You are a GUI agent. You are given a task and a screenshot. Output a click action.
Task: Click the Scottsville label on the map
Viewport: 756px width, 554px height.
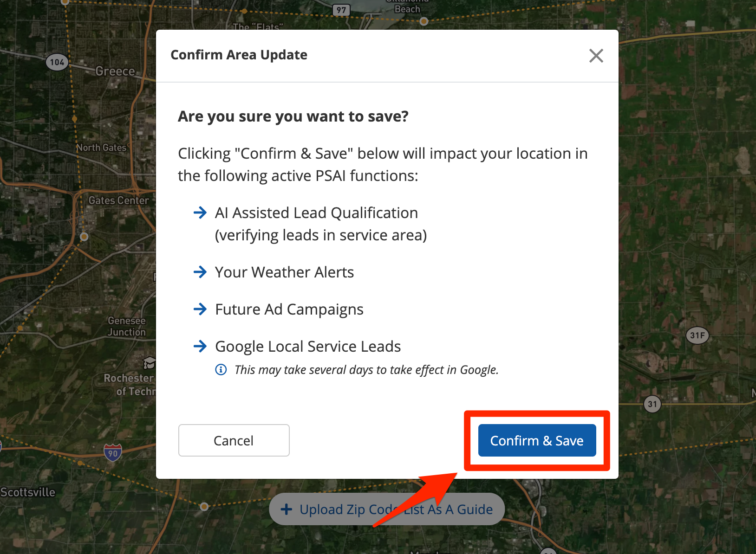[28, 492]
